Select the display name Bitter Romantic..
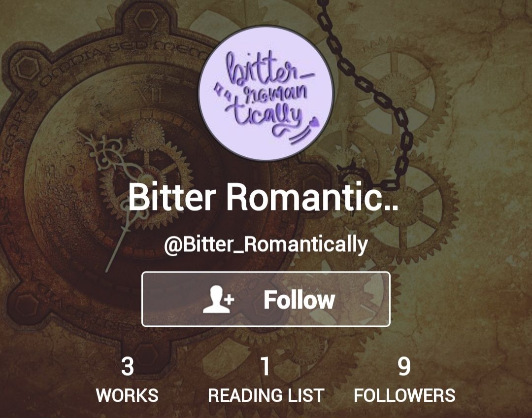The height and width of the screenshot is (418, 532). (263, 197)
